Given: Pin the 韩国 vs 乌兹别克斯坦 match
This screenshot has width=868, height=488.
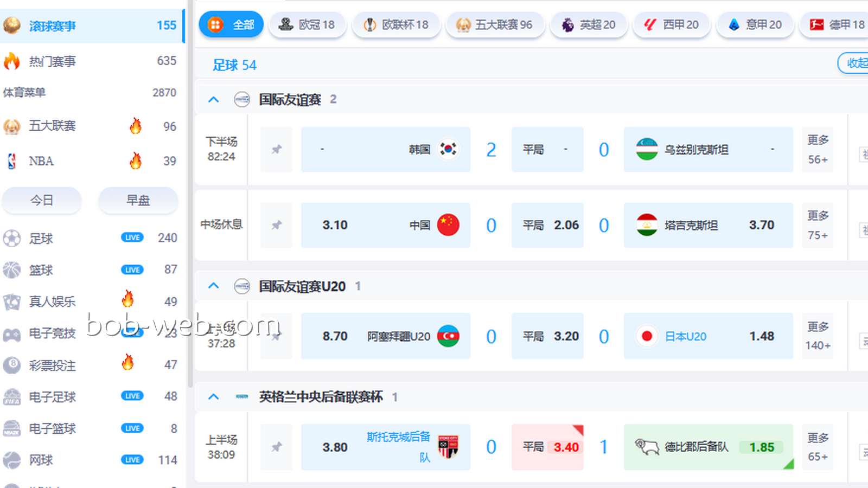Looking at the screenshot, I should coord(277,149).
